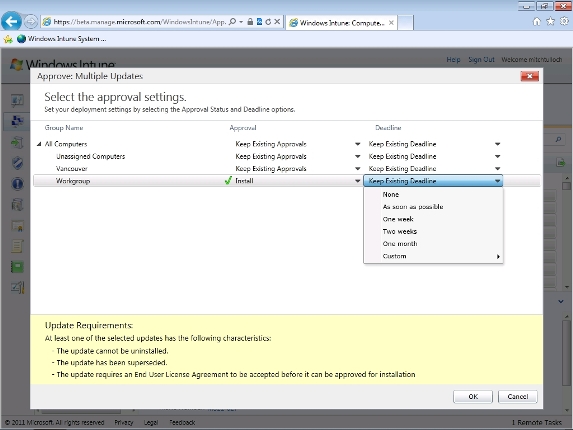
Task: Click the OK button
Action: (x=473, y=396)
